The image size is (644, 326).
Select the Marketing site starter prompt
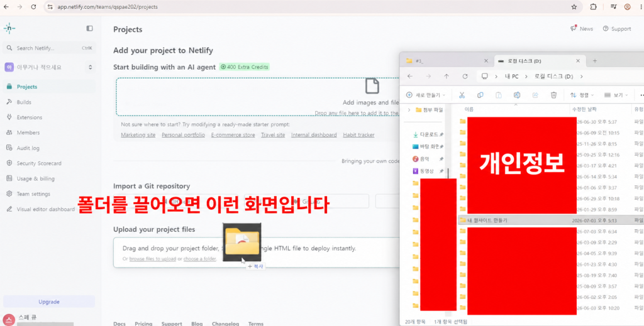pos(138,135)
